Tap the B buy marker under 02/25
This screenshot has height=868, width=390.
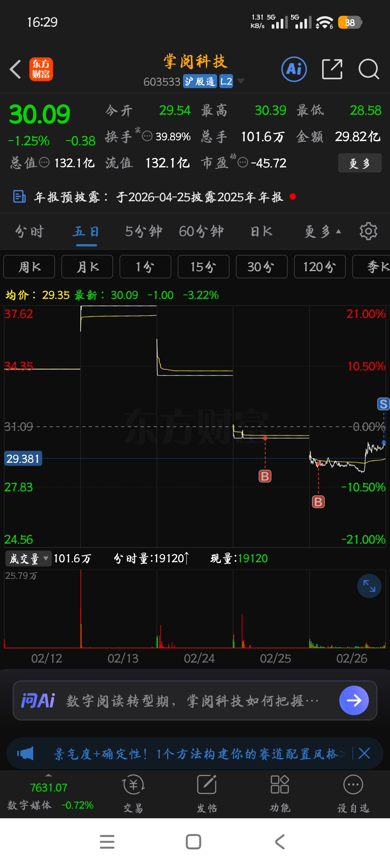point(265,476)
